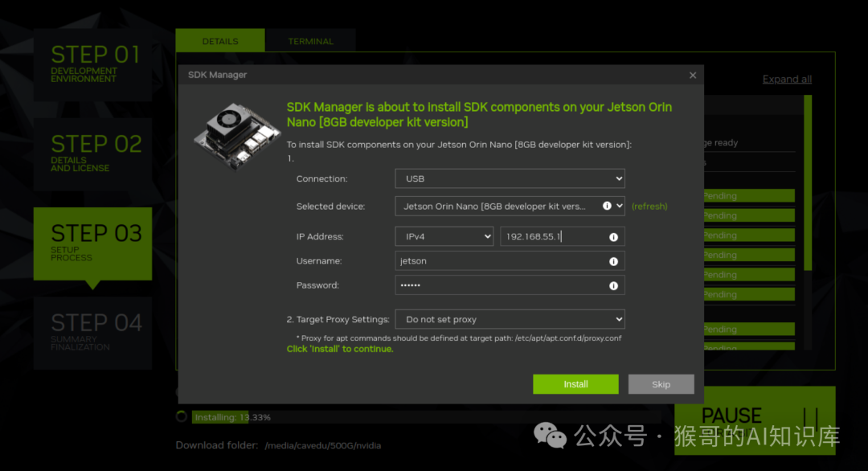This screenshot has height=471, width=868.
Task: Click the "IP Address:" label
Action: click(x=320, y=236)
